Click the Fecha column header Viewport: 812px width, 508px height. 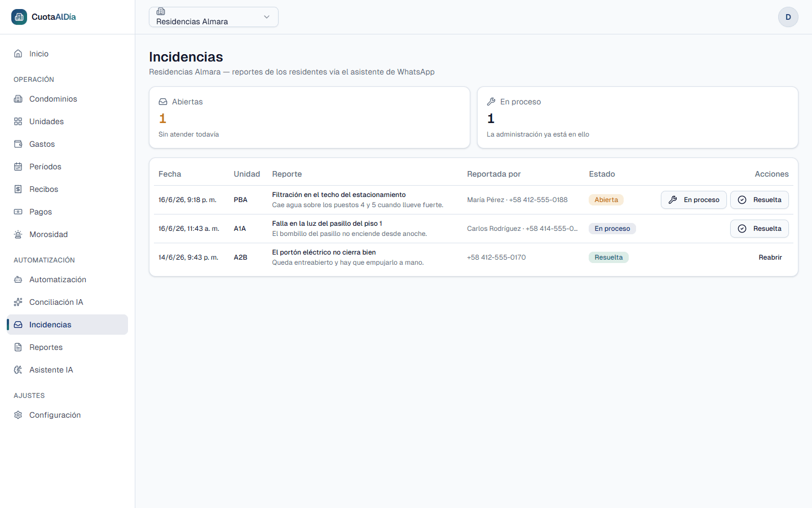pyautogui.click(x=170, y=174)
